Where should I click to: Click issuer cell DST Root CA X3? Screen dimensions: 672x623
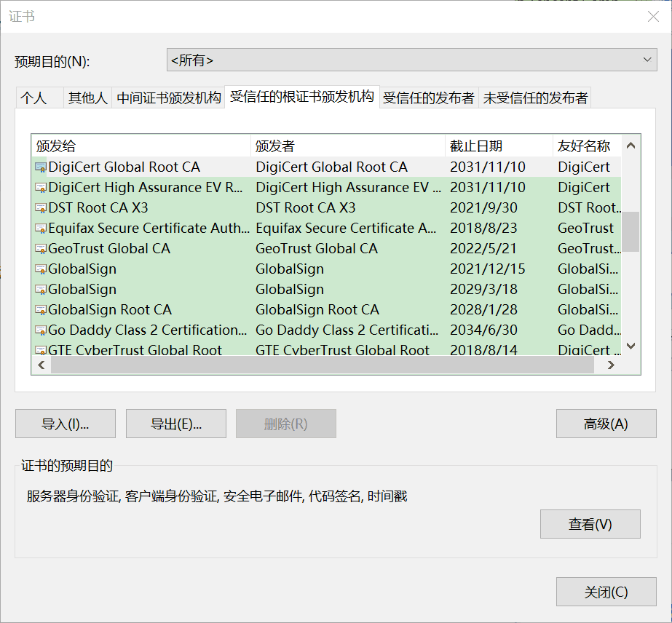(306, 208)
